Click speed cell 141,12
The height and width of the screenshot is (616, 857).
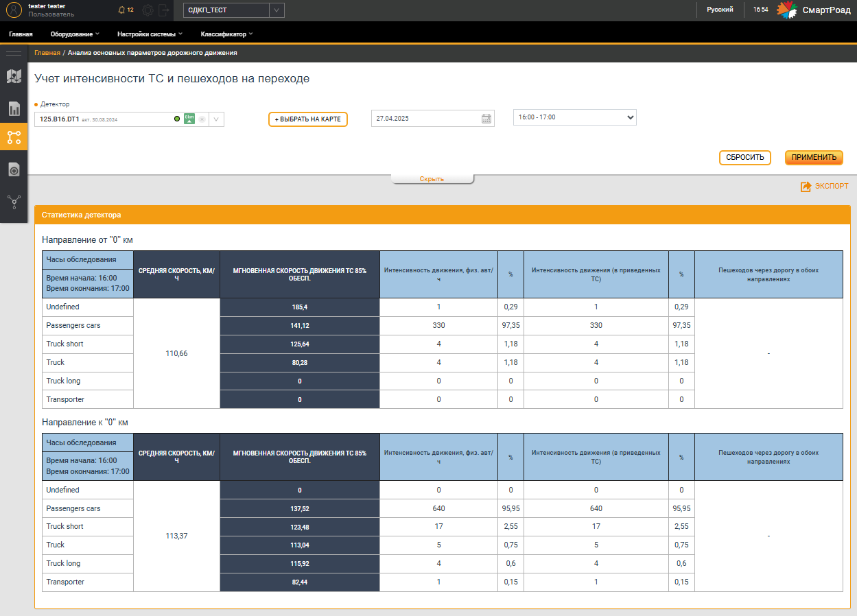[300, 326]
